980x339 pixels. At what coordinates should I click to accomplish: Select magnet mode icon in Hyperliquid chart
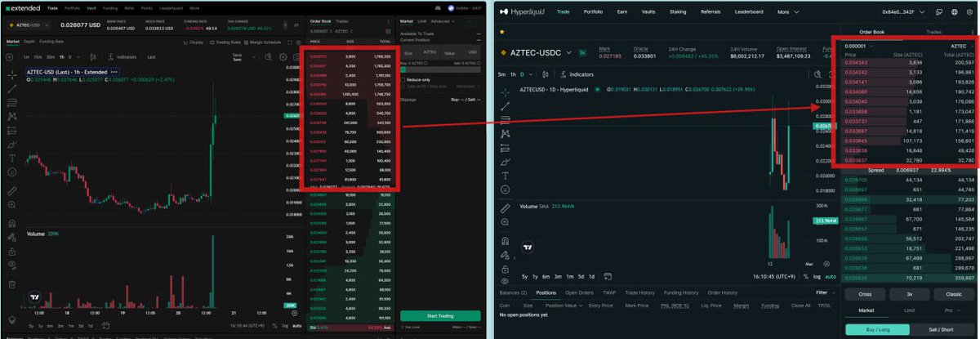click(506, 240)
